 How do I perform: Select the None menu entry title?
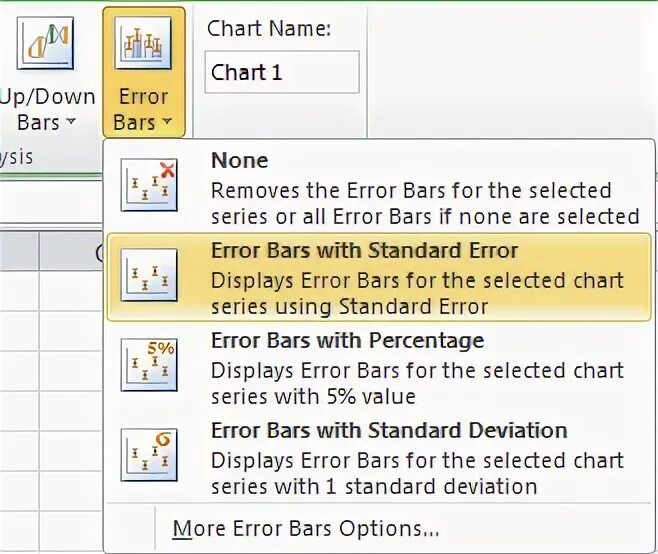click(x=240, y=160)
